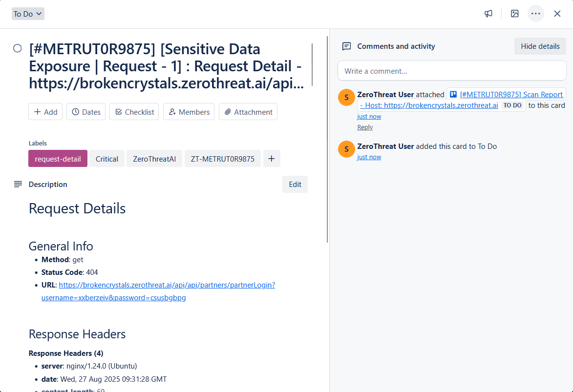This screenshot has width=573, height=392.
Task: Open the partnerLogin URL link
Action: 167,285
